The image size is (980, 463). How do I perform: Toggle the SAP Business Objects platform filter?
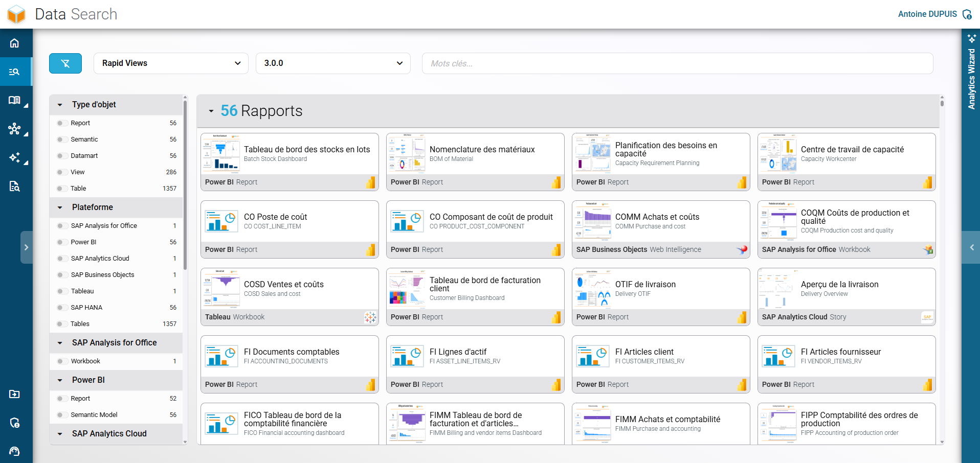click(62, 275)
